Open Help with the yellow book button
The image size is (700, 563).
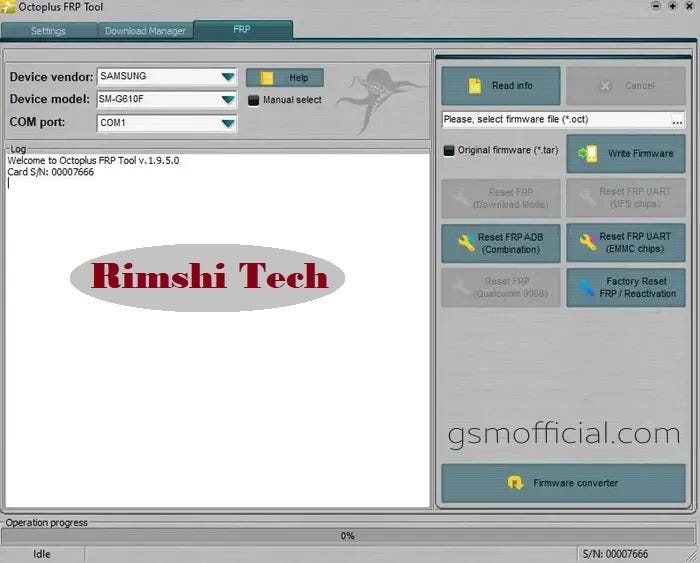[285, 78]
